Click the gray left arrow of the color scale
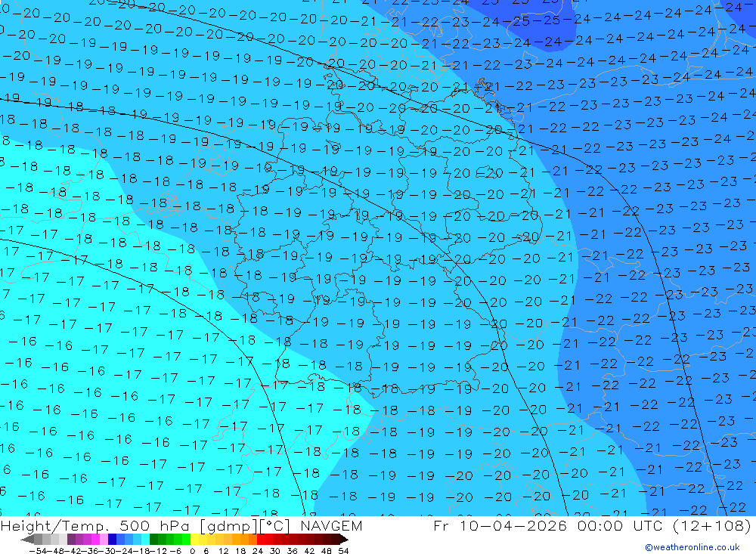The image size is (756, 554). pyautogui.click(x=27, y=540)
